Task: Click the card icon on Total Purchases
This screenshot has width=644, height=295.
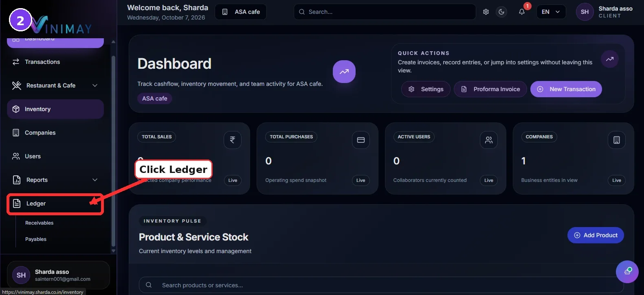Action: 361,140
